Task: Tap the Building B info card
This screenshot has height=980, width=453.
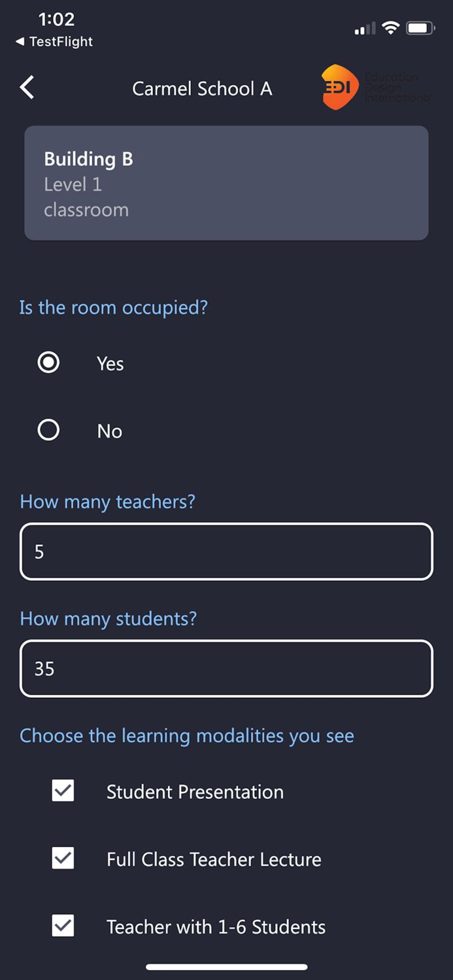Action: (x=226, y=183)
